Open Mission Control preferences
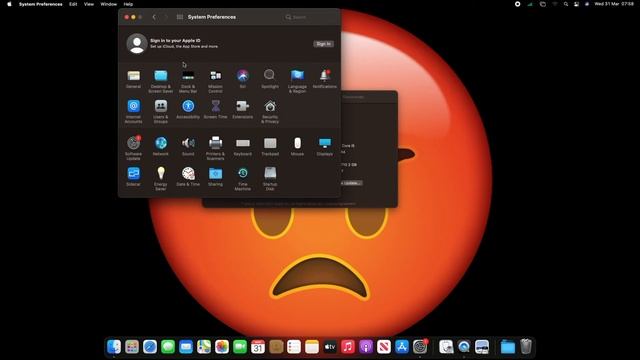Screen dimensions: 640x360 216,81
